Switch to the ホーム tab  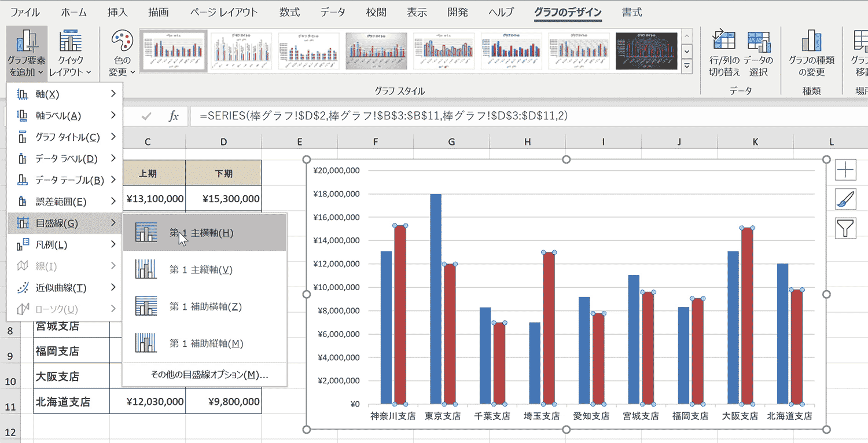click(x=75, y=12)
